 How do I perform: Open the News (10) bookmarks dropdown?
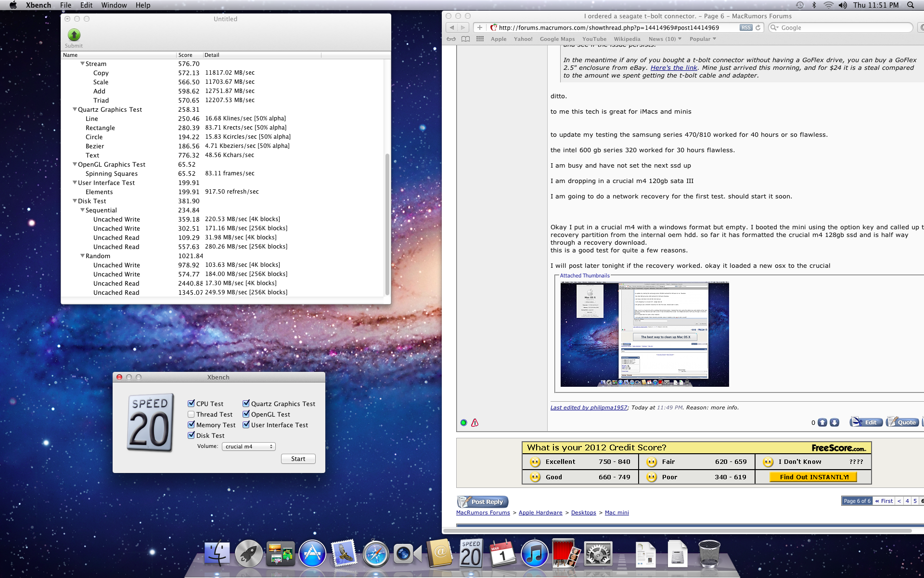(665, 39)
